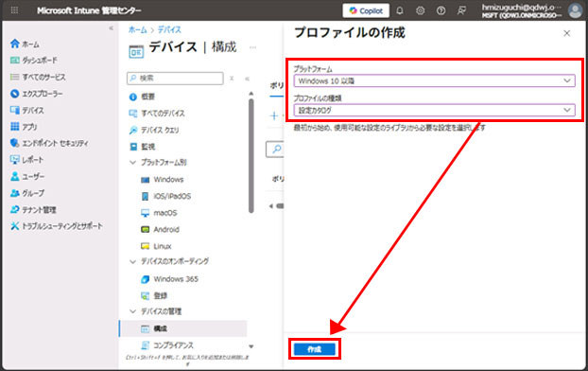This screenshot has height=371, width=588.
Task: Collapse the device menu with double chevron
Action: [x=247, y=79]
